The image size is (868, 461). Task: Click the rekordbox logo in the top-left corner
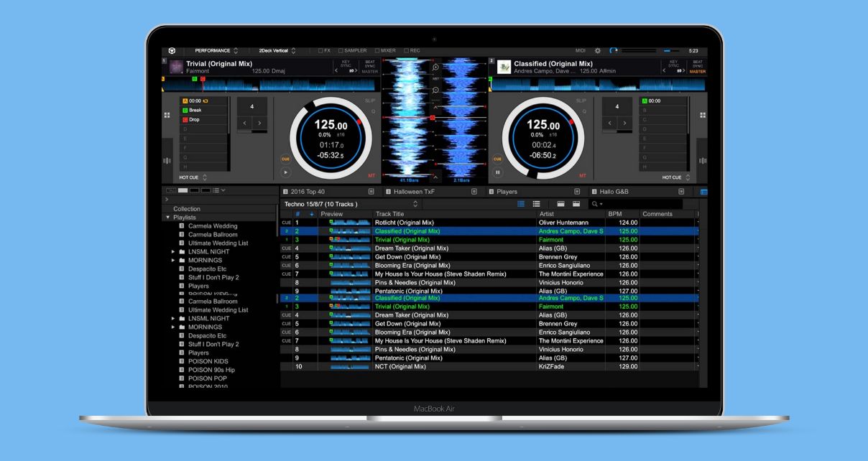point(170,50)
